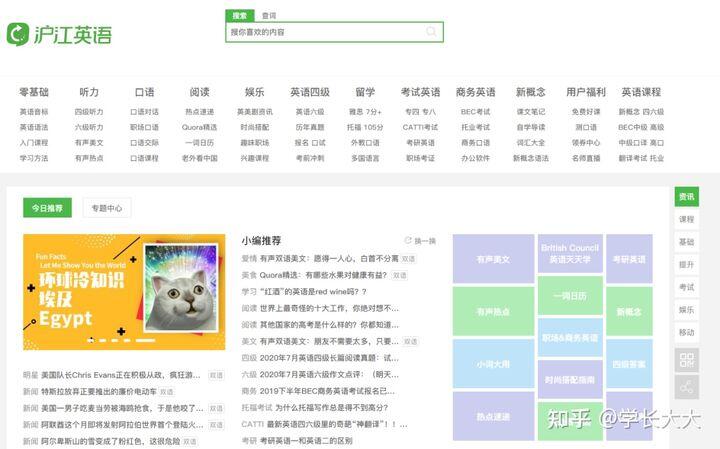Open the 口语 menu heading
Image resolution: width=720 pixels, height=449 pixels.
[x=145, y=92]
